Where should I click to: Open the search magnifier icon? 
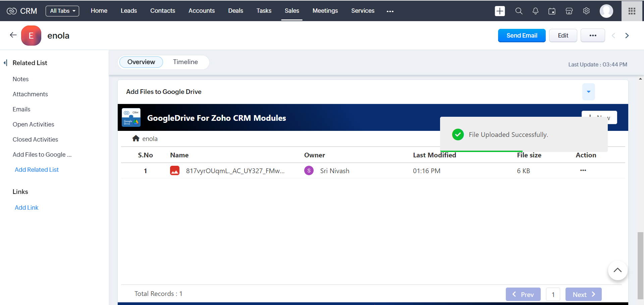click(519, 11)
